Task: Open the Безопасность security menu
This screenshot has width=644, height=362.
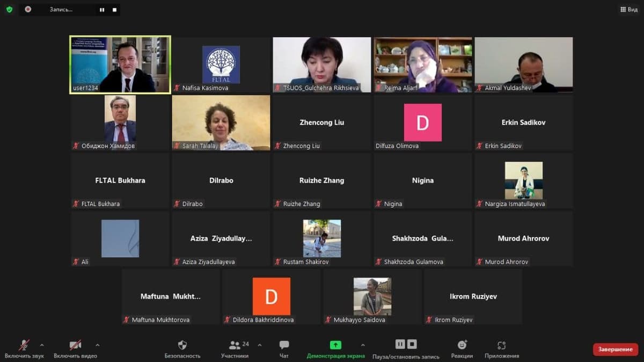Action: click(182, 349)
